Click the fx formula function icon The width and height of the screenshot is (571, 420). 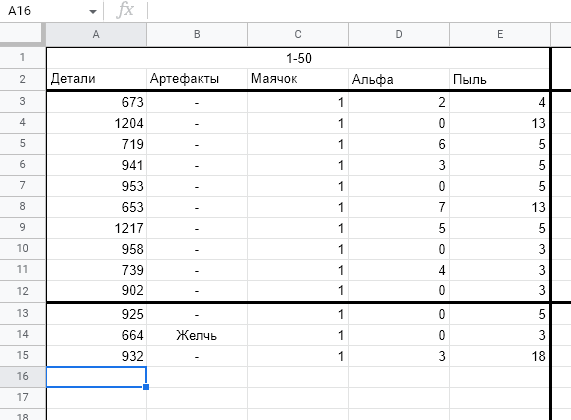[125, 10]
